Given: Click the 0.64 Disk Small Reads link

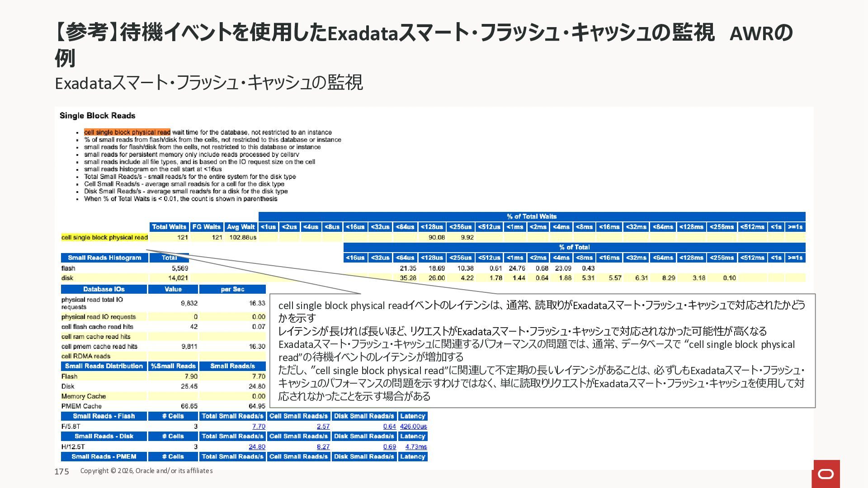Looking at the screenshot, I should pyautogui.click(x=389, y=426).
